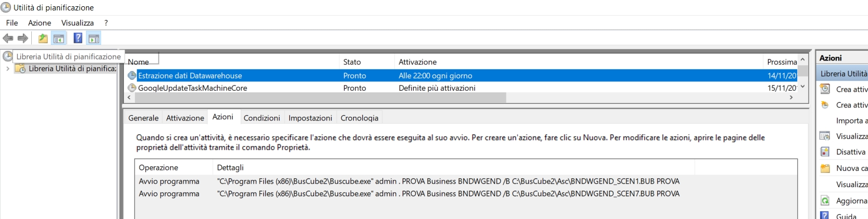Switch to the Attivazione tab
Screen dimensions: 868x219
point(185,118)
